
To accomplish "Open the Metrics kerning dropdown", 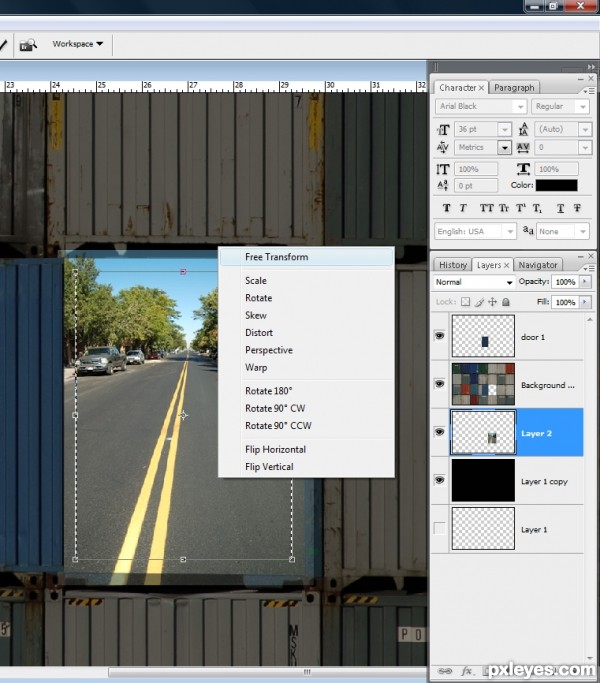I will [x=505, y=148].
